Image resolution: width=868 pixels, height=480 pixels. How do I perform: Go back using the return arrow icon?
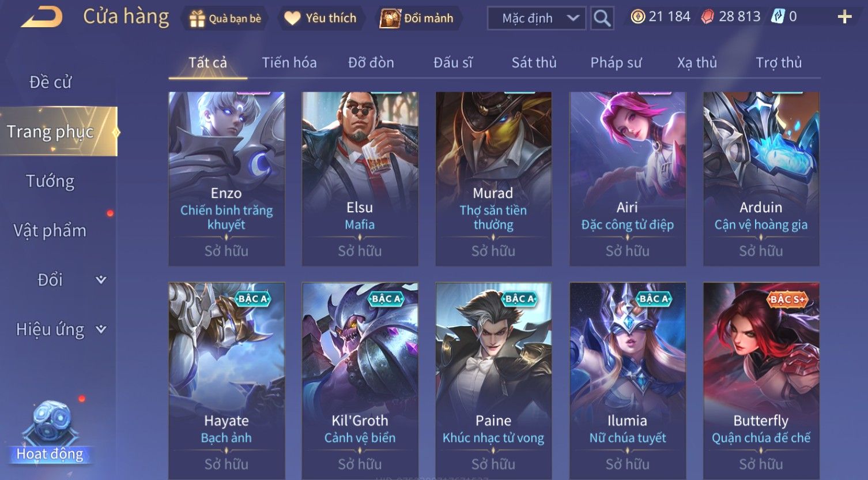click(41, 17)
